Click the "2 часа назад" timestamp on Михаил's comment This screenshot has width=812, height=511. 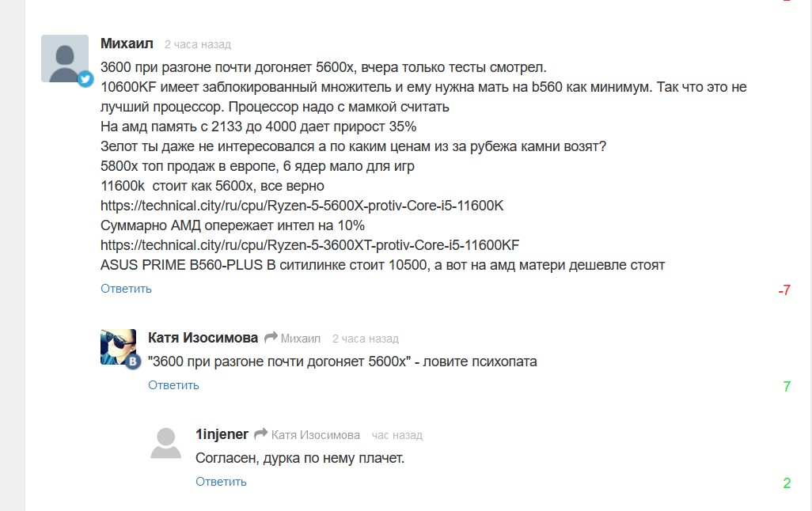pyautogui.click(x=198, y=44)
